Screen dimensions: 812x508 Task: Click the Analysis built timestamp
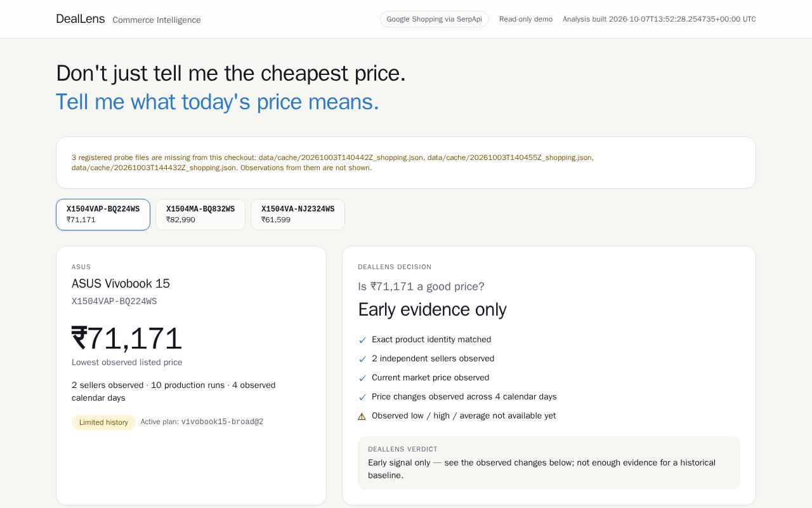pyautogui.click(x=659, y=19)
